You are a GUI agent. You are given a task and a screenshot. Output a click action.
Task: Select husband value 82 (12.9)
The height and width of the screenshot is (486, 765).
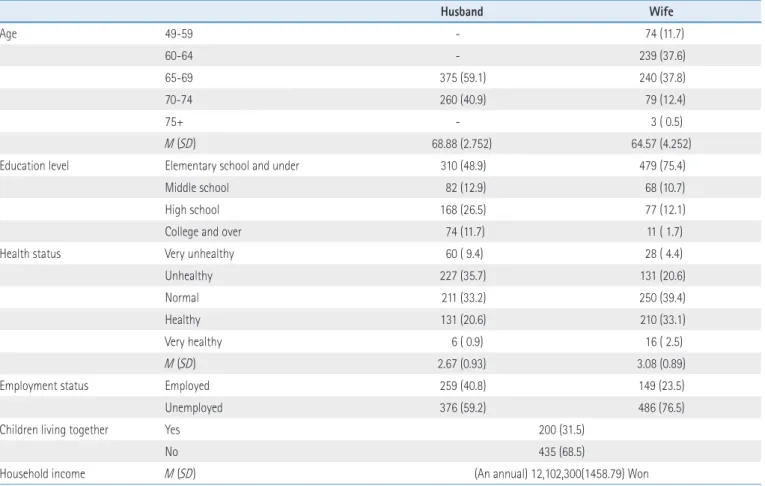(465, 187)
